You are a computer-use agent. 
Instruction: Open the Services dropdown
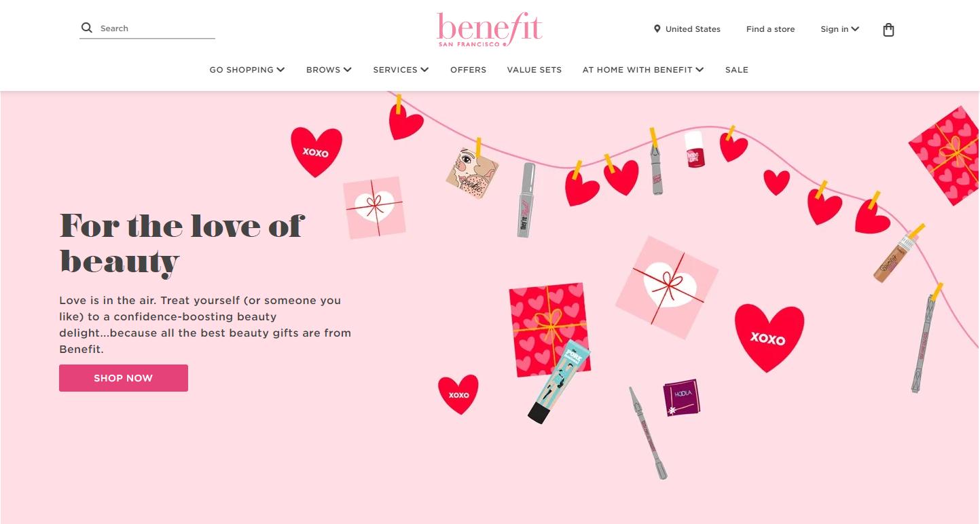point(401,69)
